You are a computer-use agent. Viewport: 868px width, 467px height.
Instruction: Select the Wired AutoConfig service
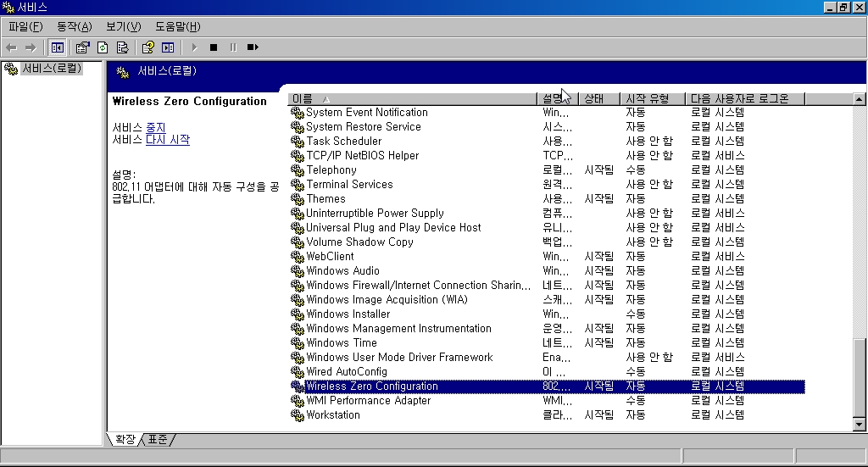click(347, 371)
